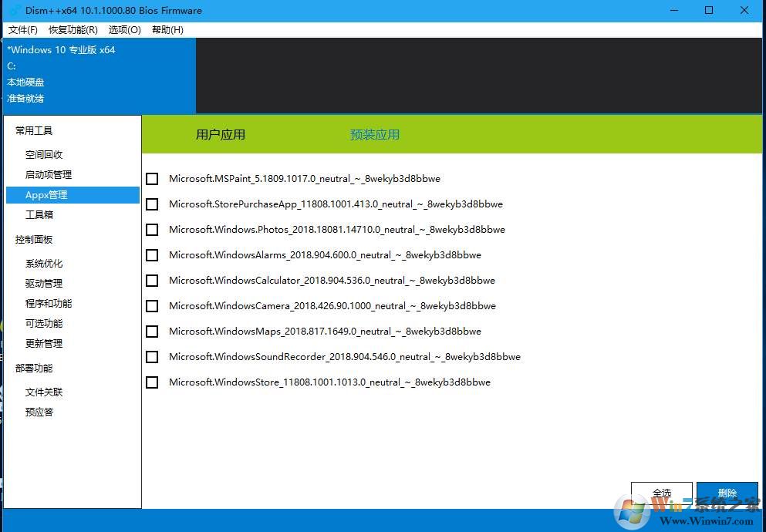The width and height of the screenshot is (766, 532).
Task: Click the Microsoft.MSPaint_5.1809.1017.0 package name
Action: pyautogui.click(x=305, y=179)
